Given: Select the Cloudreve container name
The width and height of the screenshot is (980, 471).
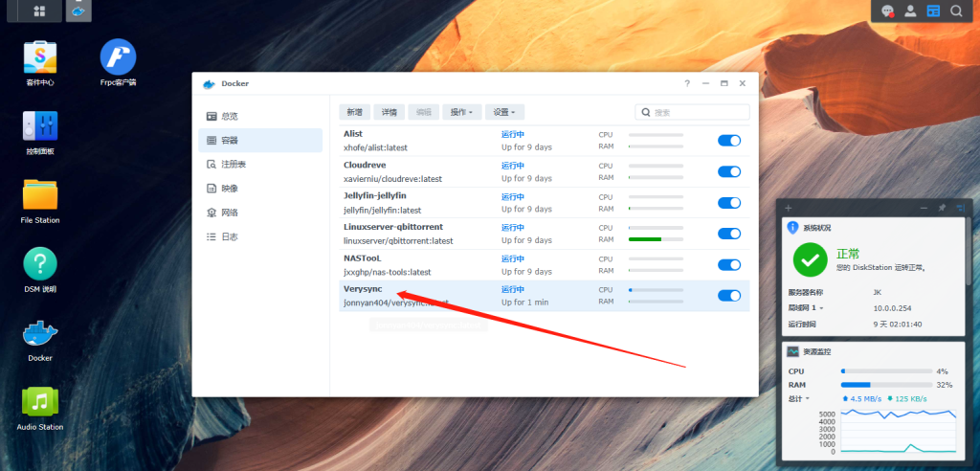Looking at the screenshot, I should coord(365,165).
